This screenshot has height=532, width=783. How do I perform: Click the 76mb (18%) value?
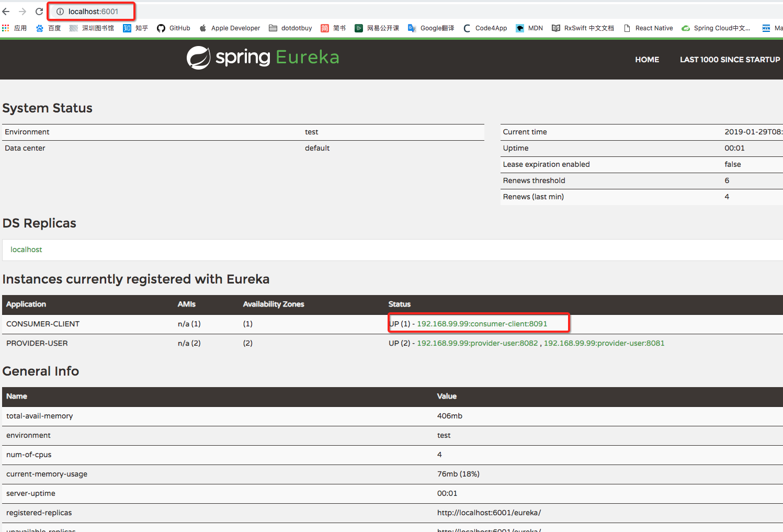(458, 474)
